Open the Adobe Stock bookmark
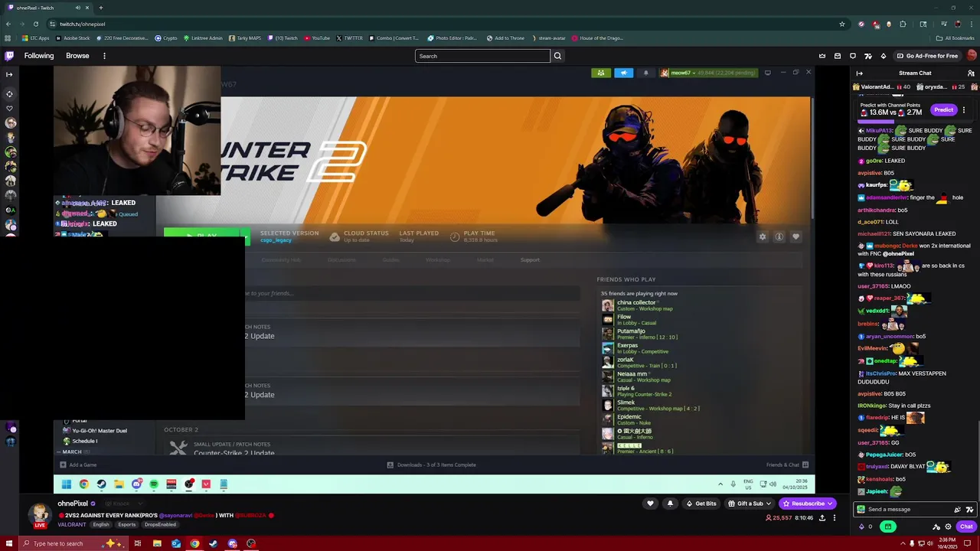The height and width of the screenshot is (551, 980). tap(72, 37)
